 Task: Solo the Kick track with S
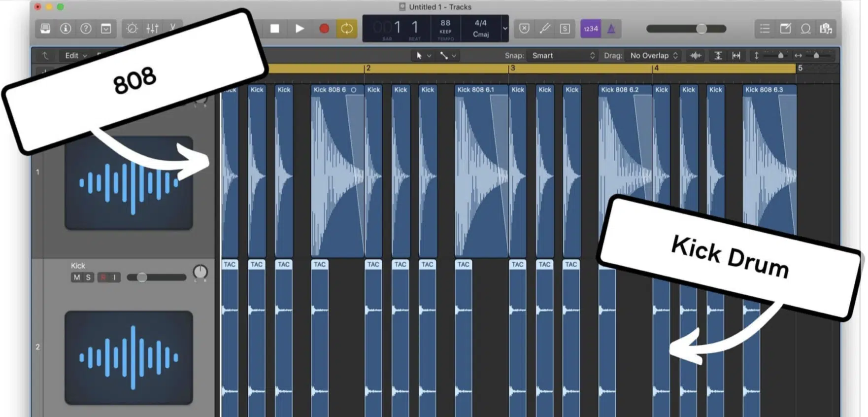tap(88, 278)
